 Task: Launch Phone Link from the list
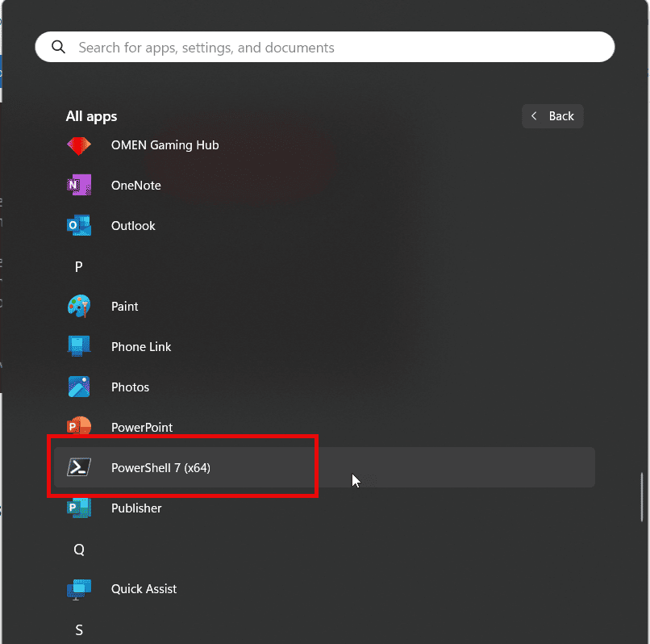(x=141, y=346)
